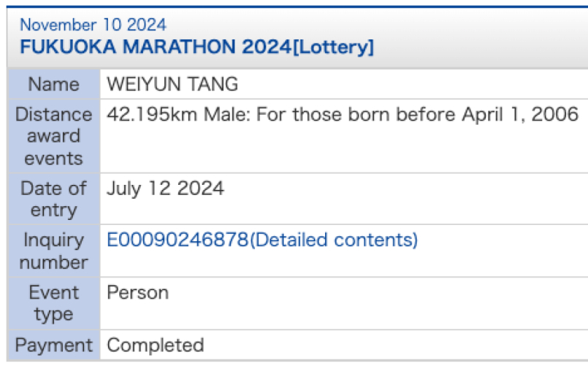This screenshot has width=588, height=369.
Task: Click the July 12 2024 entry date
Action: tap(165, 189)
